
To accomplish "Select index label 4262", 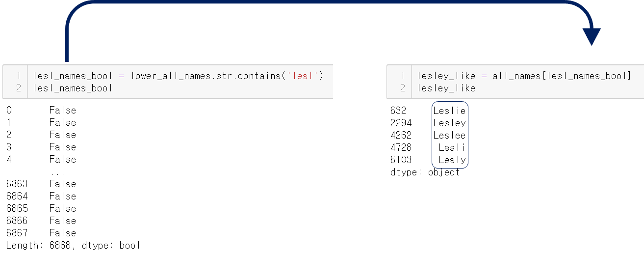I will 401,135.
